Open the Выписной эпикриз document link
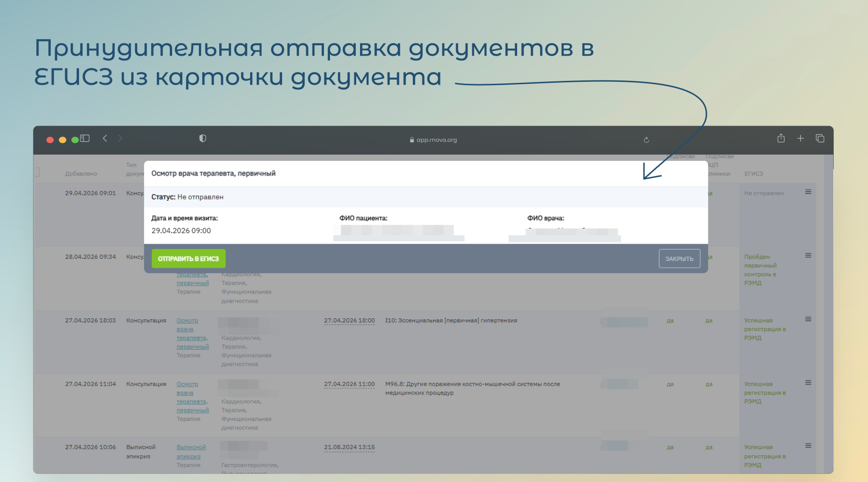The height and width of the screenshot is (482, 868). point(191,452)
